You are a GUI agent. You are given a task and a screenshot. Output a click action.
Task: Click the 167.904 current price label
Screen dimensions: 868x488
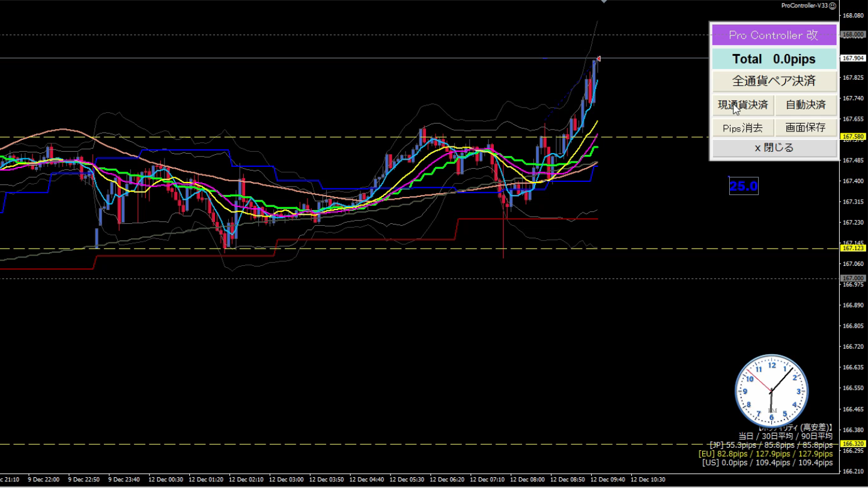click(853, 58)
